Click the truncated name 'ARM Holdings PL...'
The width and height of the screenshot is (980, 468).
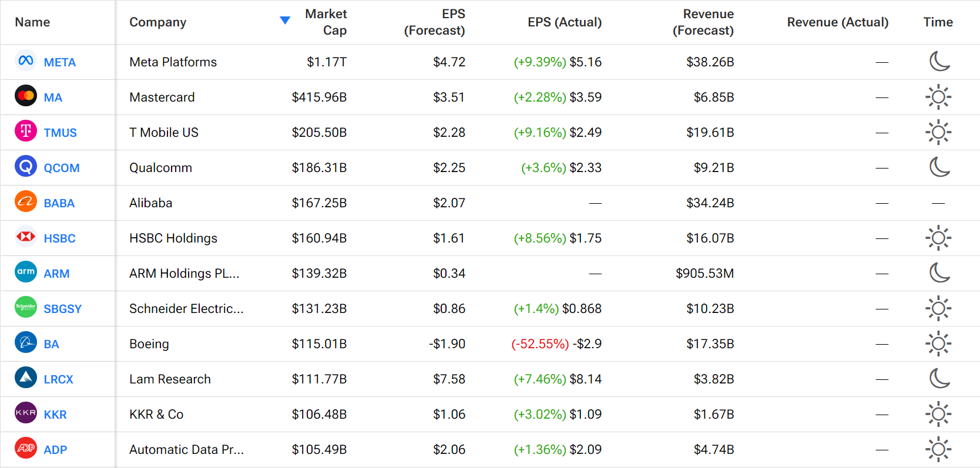click(x=184, y=274)
